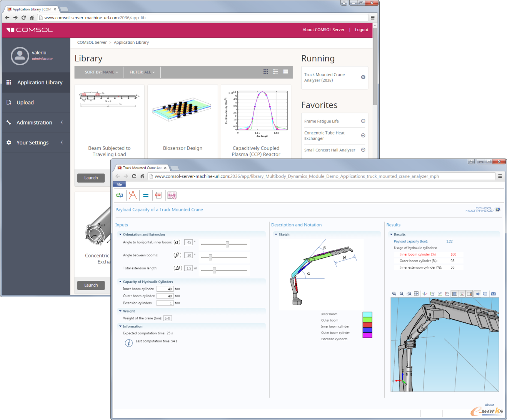507x420 pixels.
Task: Open FILTER: ALL dropdown
Action: tap(142, 72)
